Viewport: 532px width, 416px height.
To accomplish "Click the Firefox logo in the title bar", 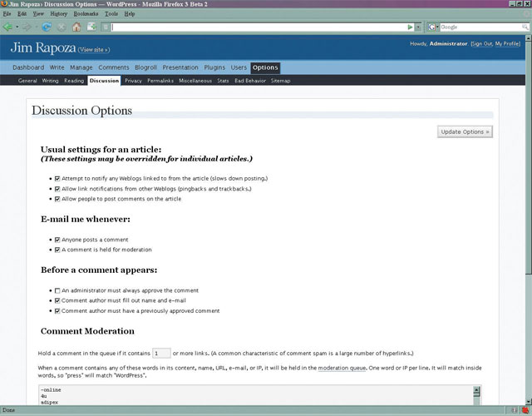I will point(4,3).
